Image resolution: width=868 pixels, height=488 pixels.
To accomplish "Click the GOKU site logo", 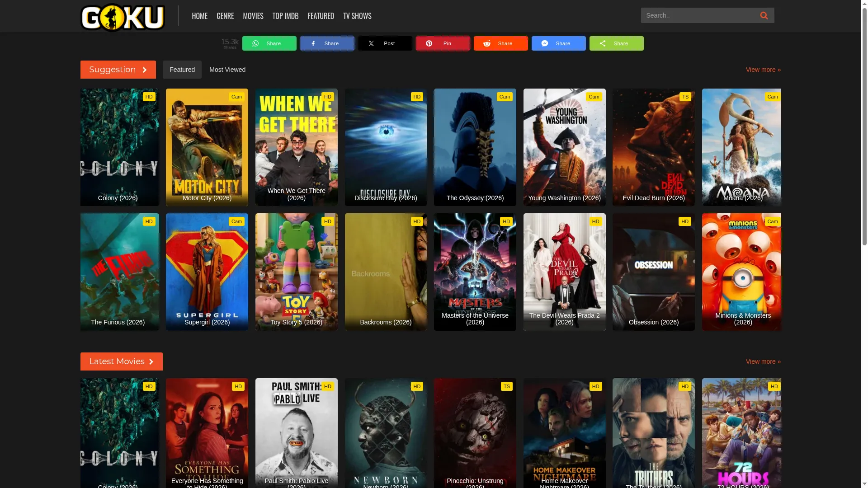I will coord(123,17).
